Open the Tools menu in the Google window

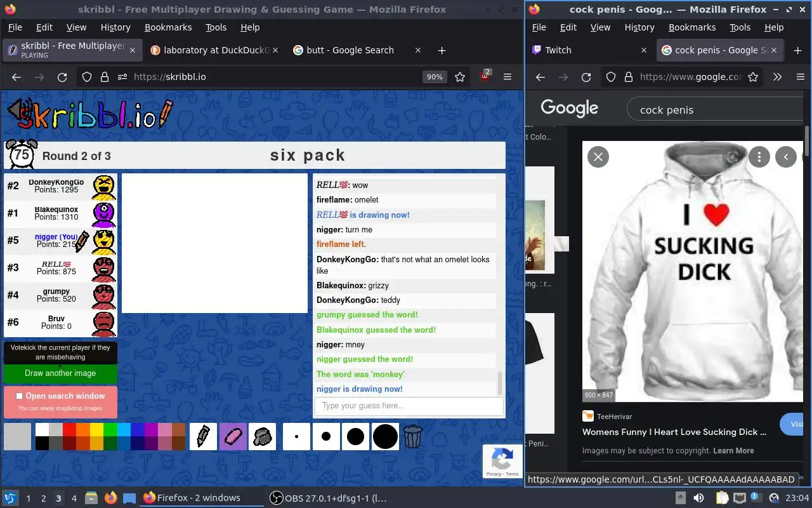pyautogui.click(x=740, y=27)
